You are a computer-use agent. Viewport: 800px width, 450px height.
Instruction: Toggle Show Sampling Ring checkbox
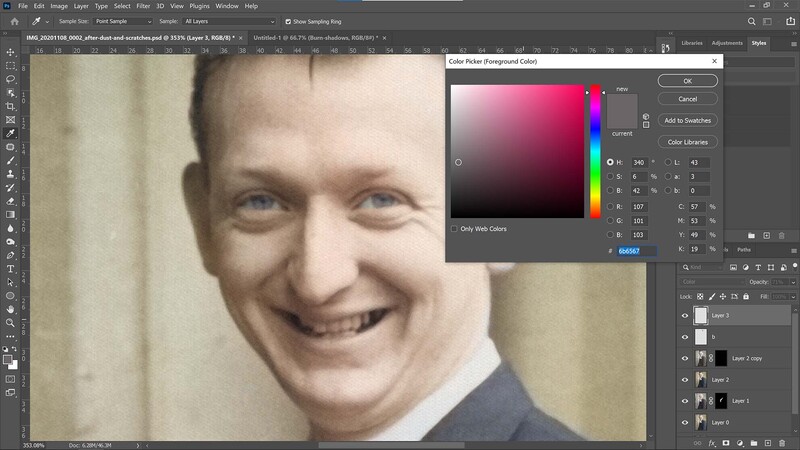pyautogui.click(x=288, y=21)
